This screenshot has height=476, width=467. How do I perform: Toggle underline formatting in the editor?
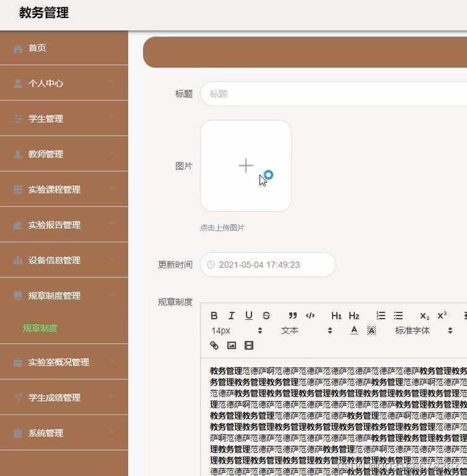point(249,315)
